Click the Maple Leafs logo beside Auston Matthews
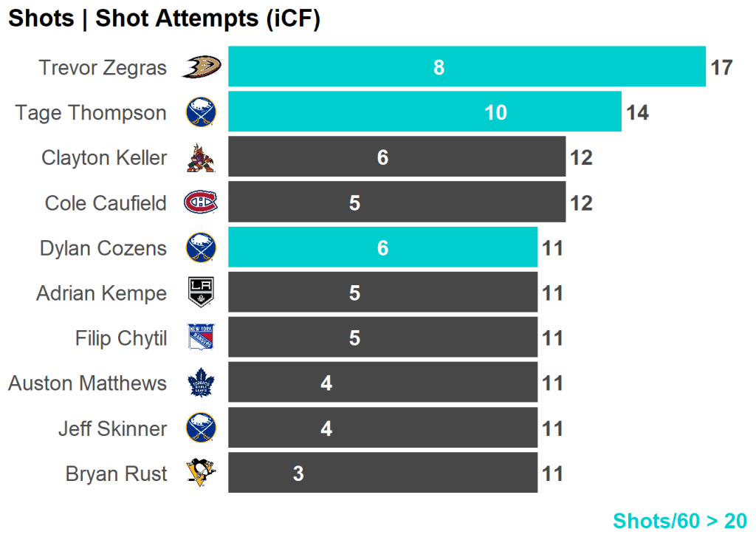Image resolution: width=756 pixels, height=540 pixels. click(200, 383)
